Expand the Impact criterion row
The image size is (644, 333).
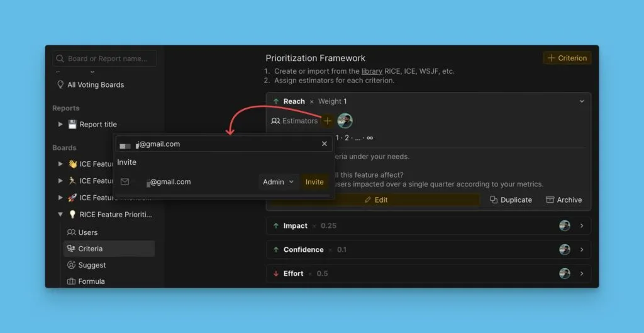[x=582, y=226]
